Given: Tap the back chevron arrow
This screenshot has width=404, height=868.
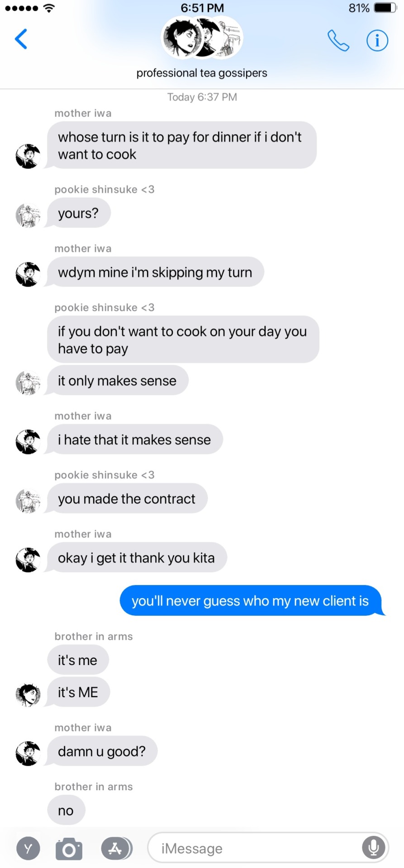Looking at the screenshot, I should click(x=21, y=39).
